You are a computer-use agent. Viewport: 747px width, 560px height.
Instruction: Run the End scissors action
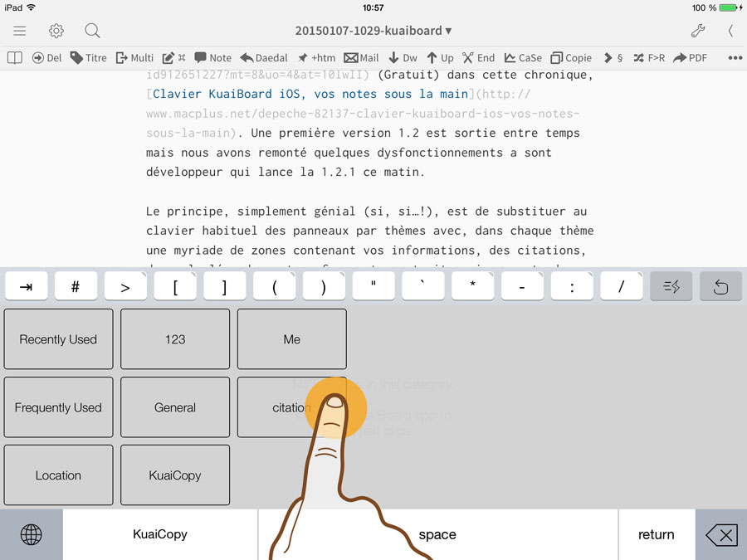(x=478, y=58)
